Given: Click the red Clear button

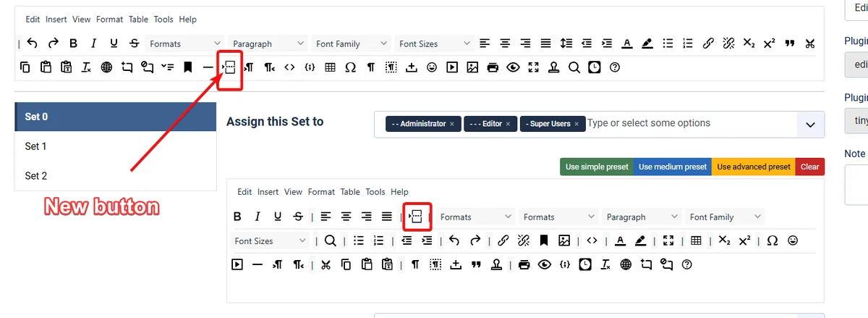Looking at the screenshot, I should pyautogui.click(x=810, y=167).
